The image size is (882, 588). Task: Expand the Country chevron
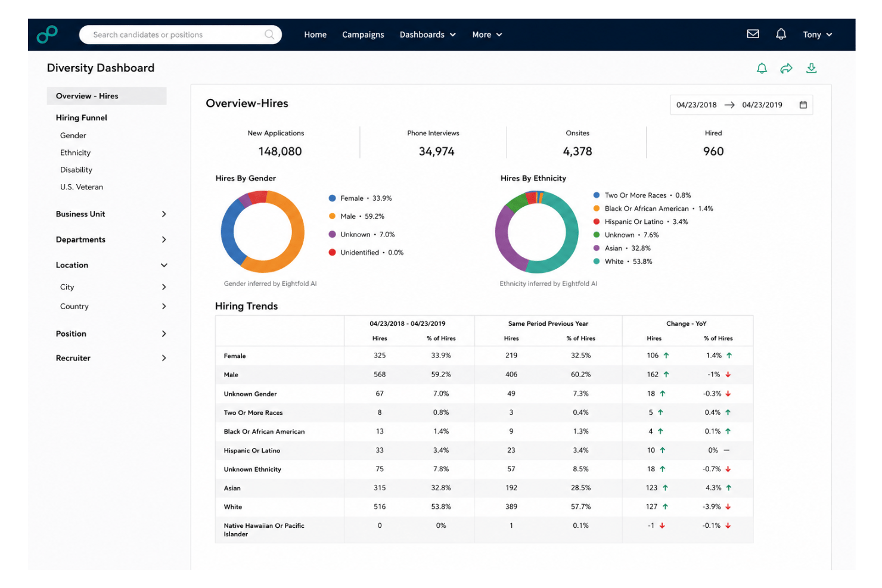pyautogui.click(x=164, y=306)
